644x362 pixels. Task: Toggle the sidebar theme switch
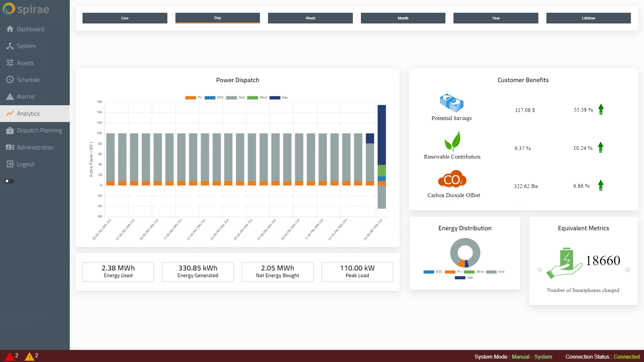pyautogui.click(x=9, y=181)
